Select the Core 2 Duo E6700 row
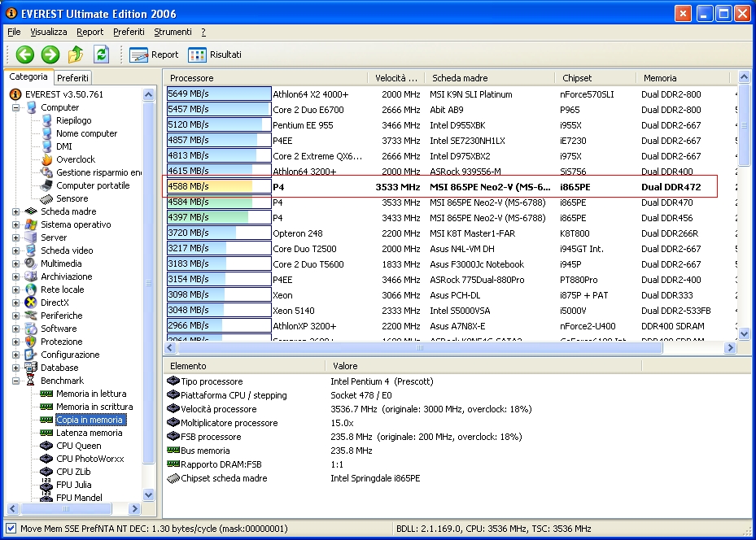 [450, 110]
